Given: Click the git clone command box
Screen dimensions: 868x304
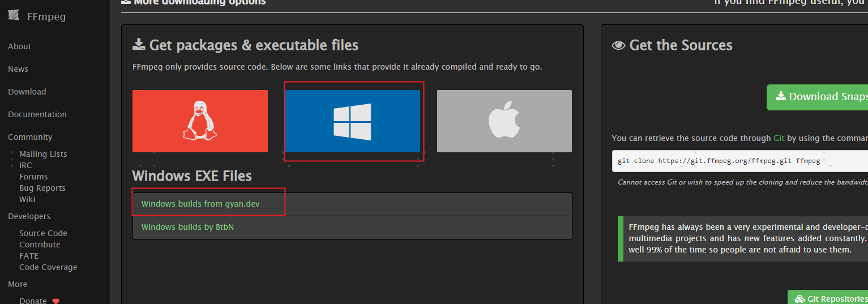Looking at the screenshot, I should 740,161.
